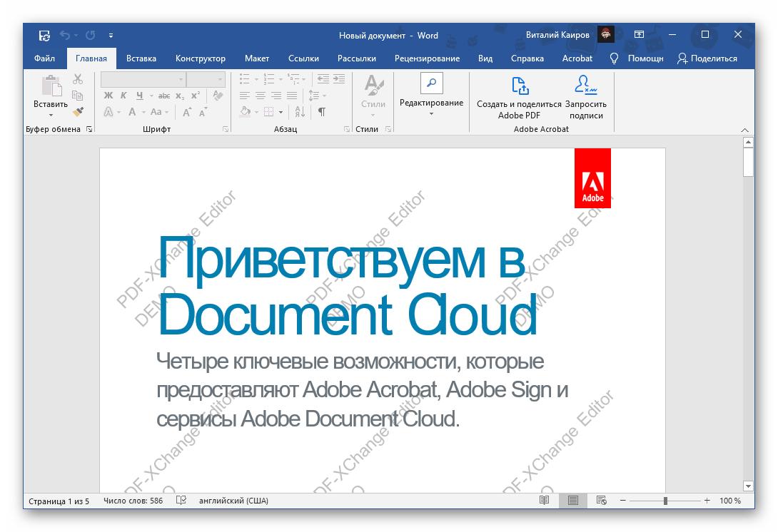Open the Вставка ribbon tab

[141, 58]
